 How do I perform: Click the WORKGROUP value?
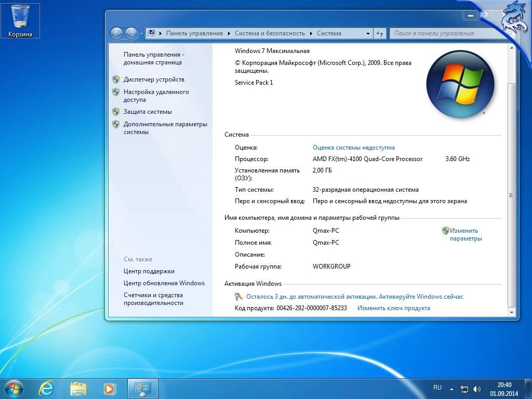(331, 267)
